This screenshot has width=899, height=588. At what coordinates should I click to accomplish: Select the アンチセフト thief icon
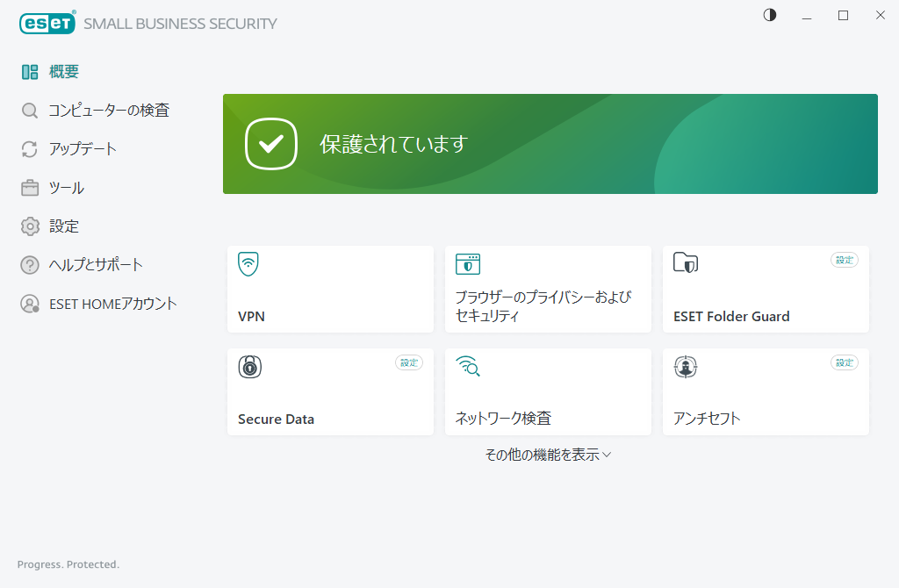(x=686, y=367)
